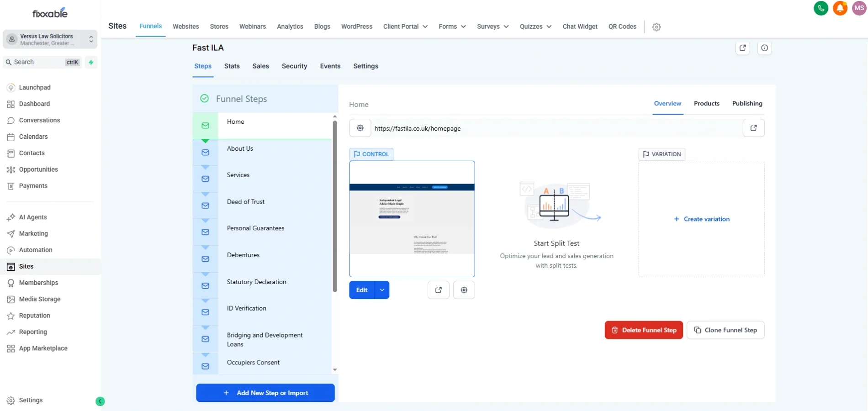The width and height of the screenshot is (868, 411).
Task: Open the Media Storage section
Action: (40, 299)
